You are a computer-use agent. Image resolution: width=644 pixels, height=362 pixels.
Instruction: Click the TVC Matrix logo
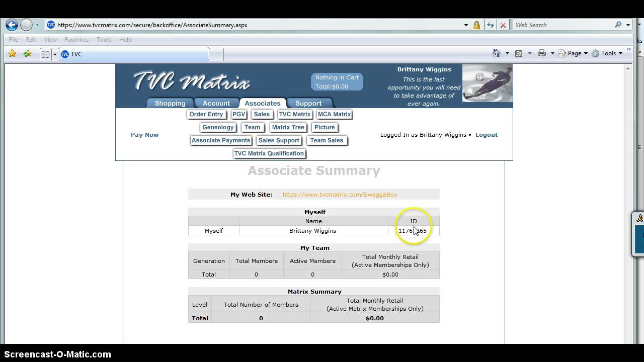192,80
